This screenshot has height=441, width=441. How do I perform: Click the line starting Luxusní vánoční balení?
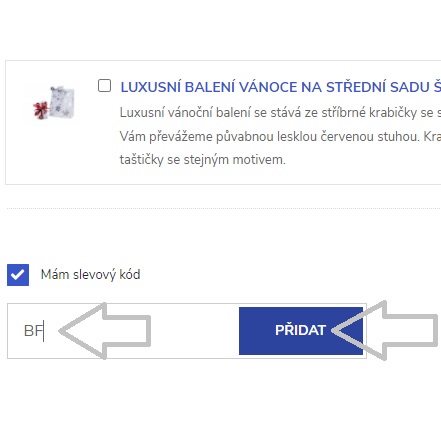280,113
